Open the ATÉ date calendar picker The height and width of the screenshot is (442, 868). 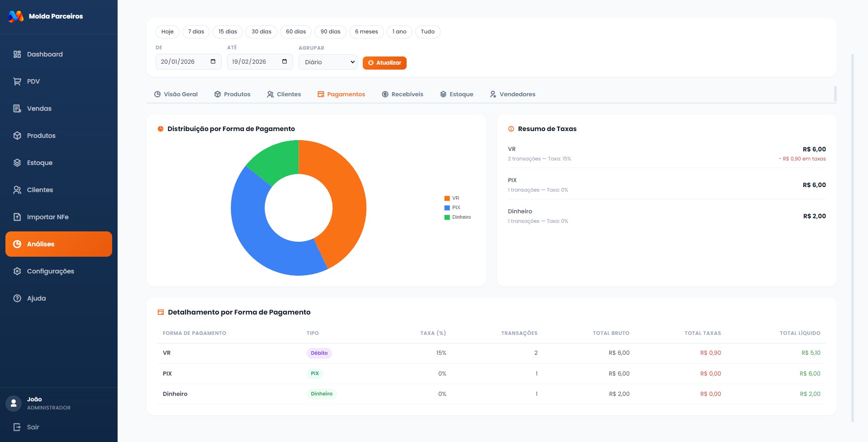tap(285, 61)
